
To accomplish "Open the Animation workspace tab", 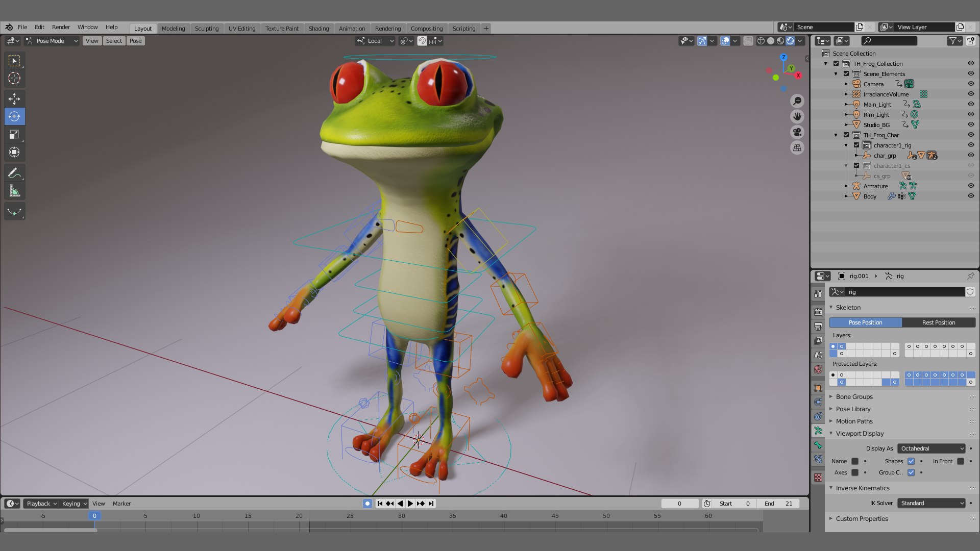I will coord(352,29).
